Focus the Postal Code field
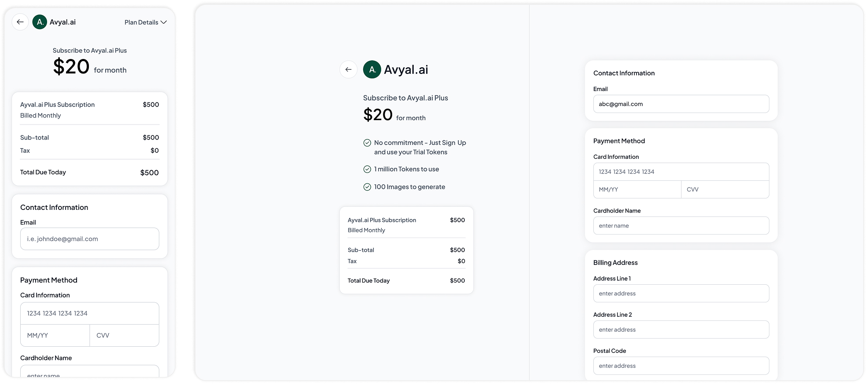The width and height of the screenshot is (868, 385). (x=681, y=365)
